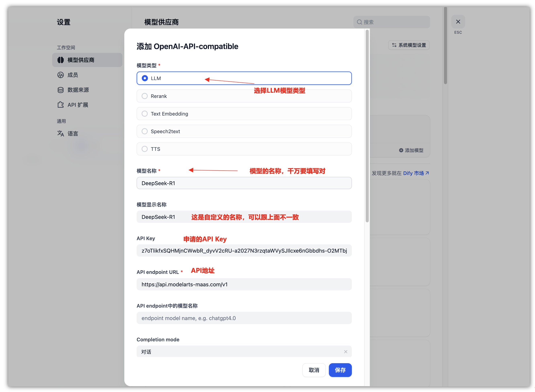The image size is (535, 392).
Task: Choose Text Embedding radio option
Action: [145, 114]
